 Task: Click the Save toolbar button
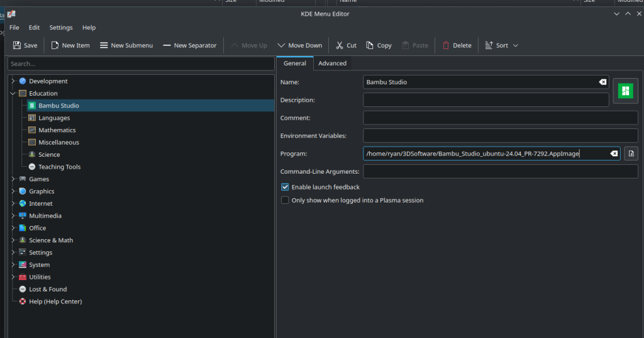coord(25,45)
